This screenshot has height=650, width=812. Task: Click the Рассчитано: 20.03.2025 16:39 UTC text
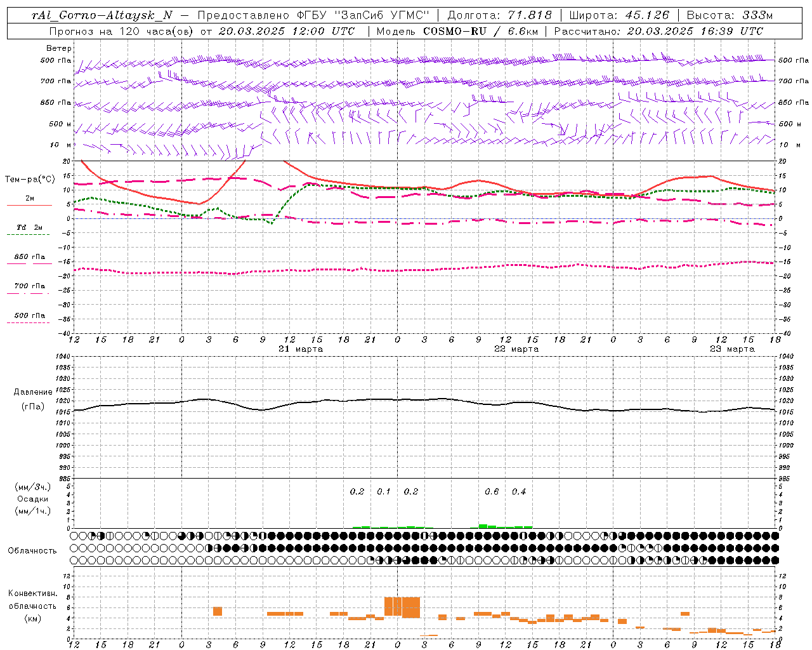point(658,30)
